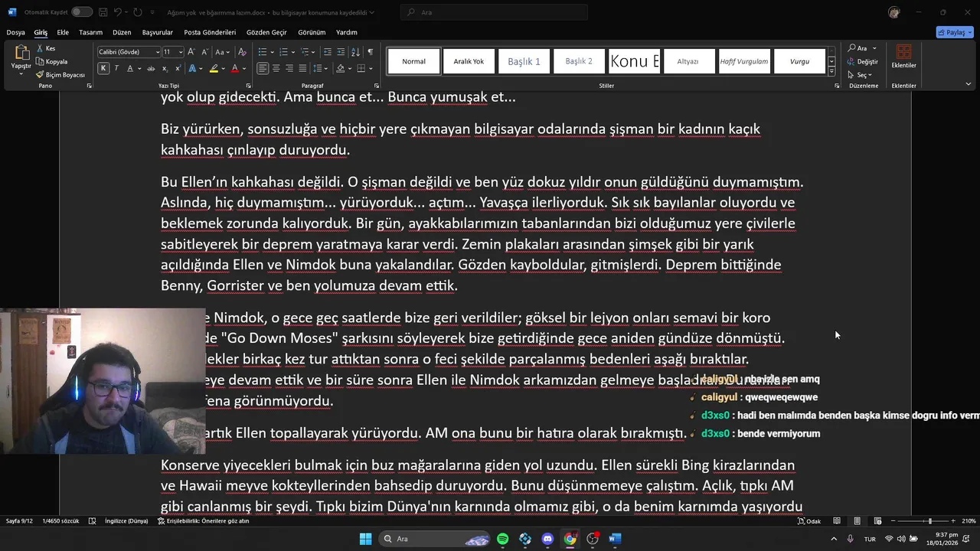
Task: Apply the Normal style
Action: (414, 61)
